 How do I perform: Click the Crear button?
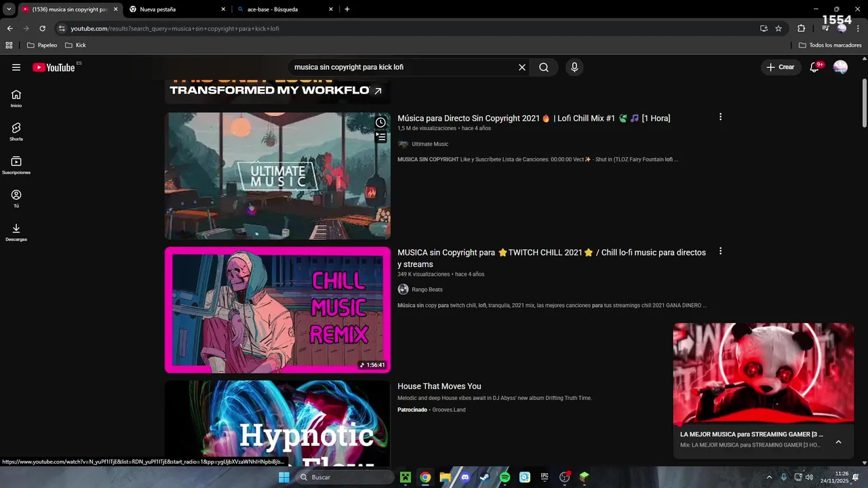tap(780, 67)
